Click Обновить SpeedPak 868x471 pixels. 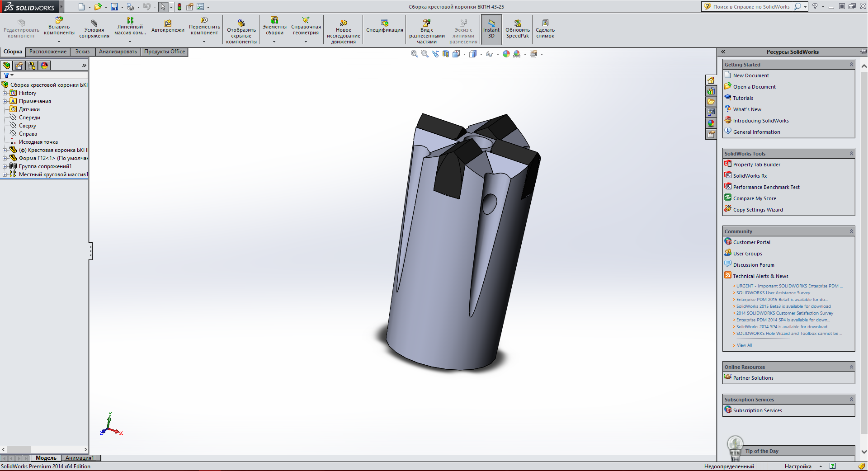click(518, 29)
